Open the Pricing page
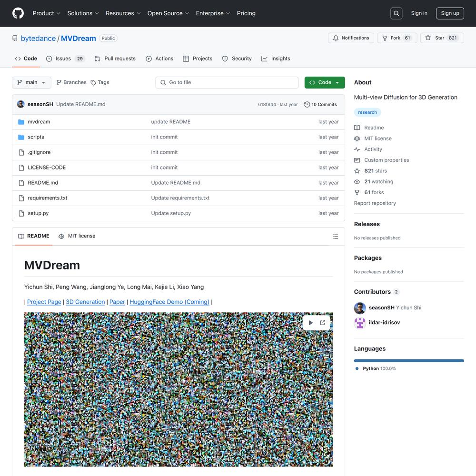 tap(246, 13)
